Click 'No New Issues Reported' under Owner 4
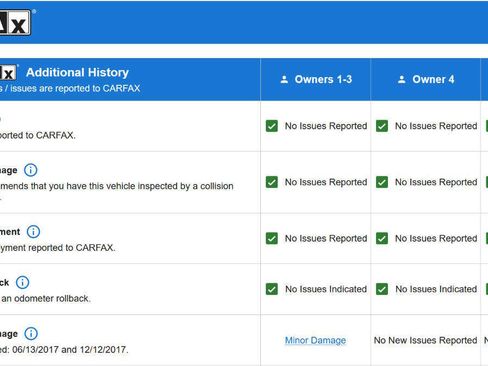Viewport: 488px width, 366px height. pos(425,340)
